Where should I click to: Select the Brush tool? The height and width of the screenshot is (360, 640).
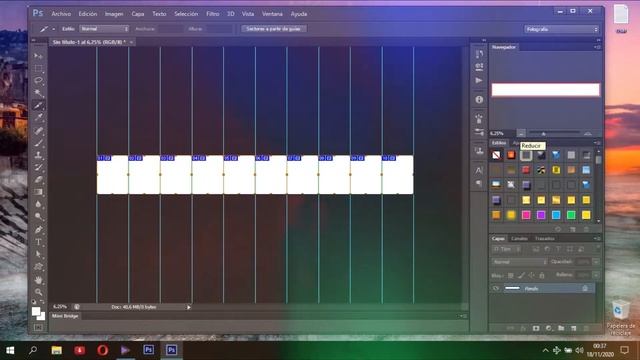pos(38,143)
